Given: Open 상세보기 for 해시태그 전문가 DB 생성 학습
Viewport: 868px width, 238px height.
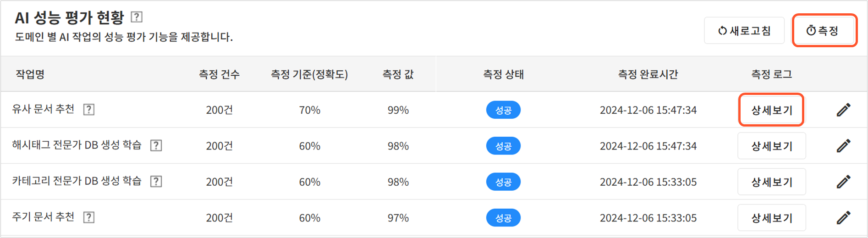Looking at the screenshot, I should (771, 146).
